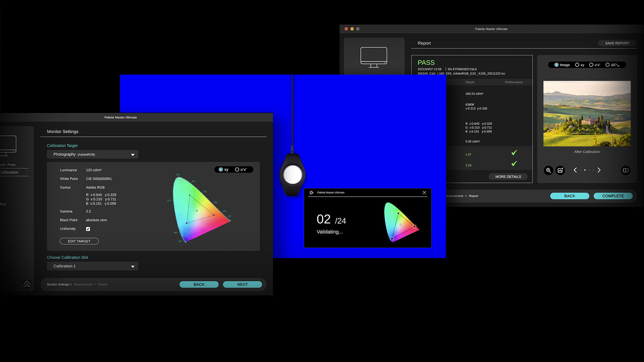Select Photography (AdobeRGB) calibration target dropdown
This screenshot has height=362, width=644.
tap(93, 154)
